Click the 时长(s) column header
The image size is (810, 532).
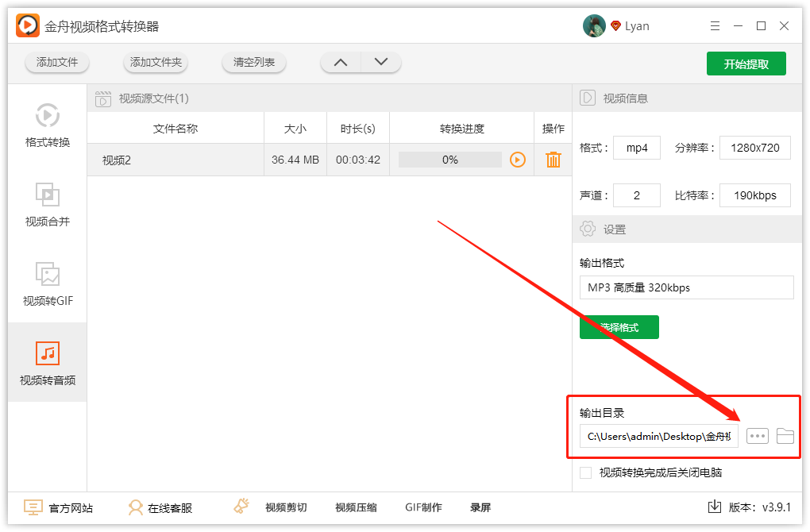click(357, 129)
